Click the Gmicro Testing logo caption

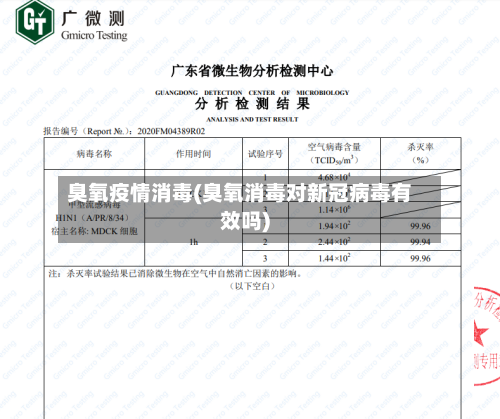click(x=94, y=35)
